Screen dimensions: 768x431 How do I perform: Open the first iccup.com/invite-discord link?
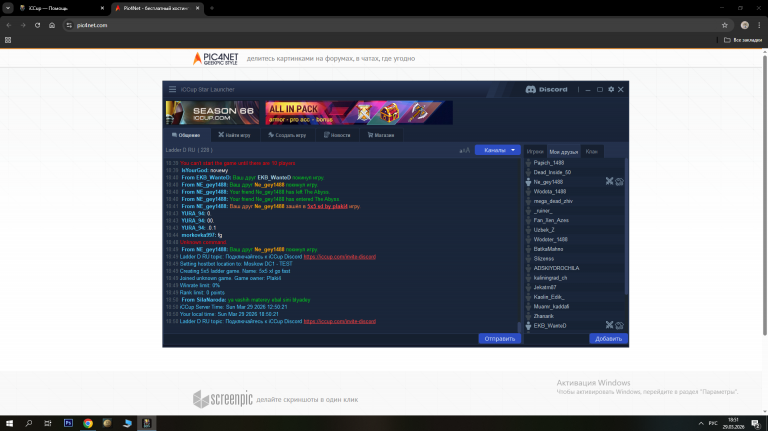pyautogui.click(x=339, y=257)
